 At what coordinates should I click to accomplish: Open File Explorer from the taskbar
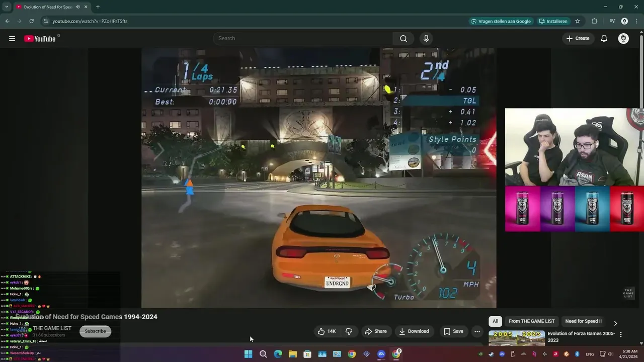point(292,354)
